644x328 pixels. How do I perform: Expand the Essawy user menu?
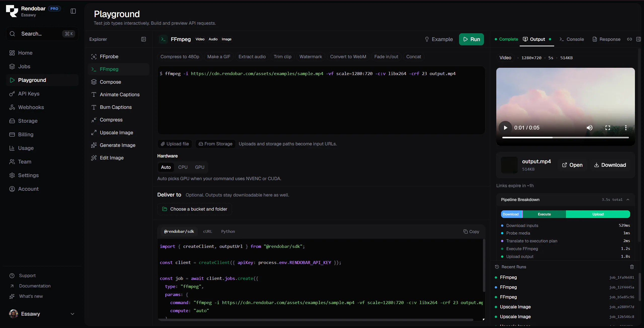(x=42, y=314)
